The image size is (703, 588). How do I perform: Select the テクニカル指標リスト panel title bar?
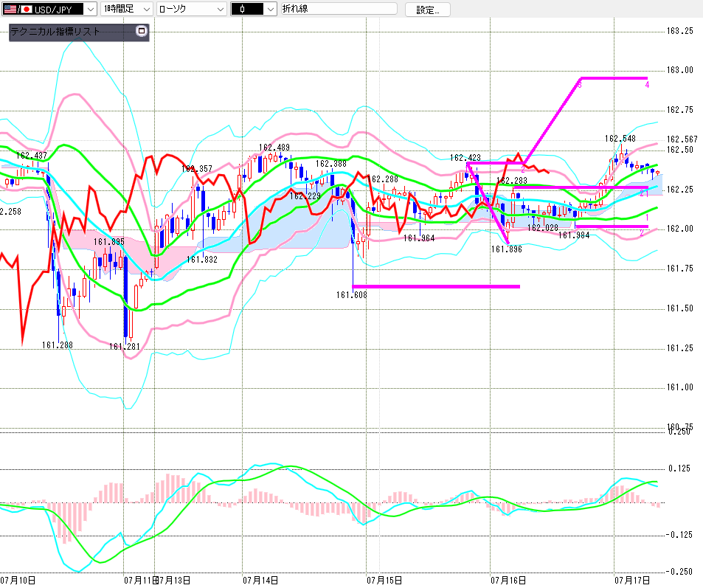(x=72, y=32)
